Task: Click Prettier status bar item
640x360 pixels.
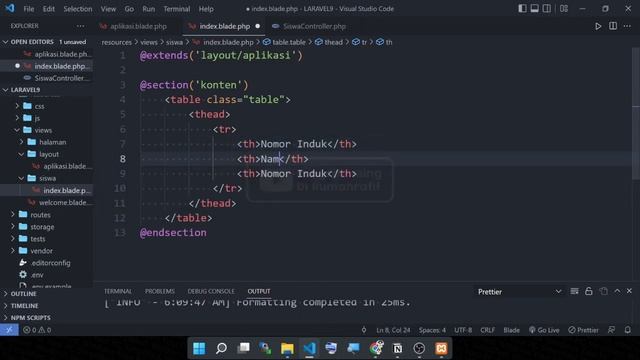Action: click(583, 330)
